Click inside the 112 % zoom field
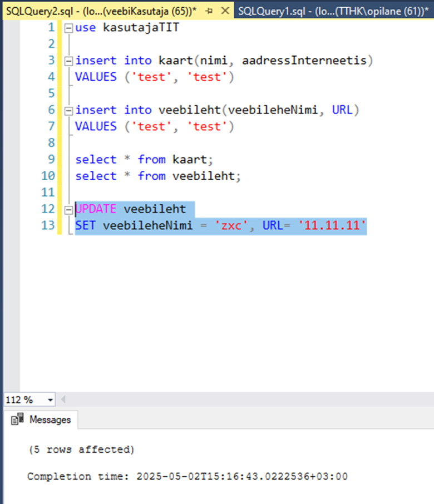The width and height of the screenshot is (434, 504). [22, 399]
